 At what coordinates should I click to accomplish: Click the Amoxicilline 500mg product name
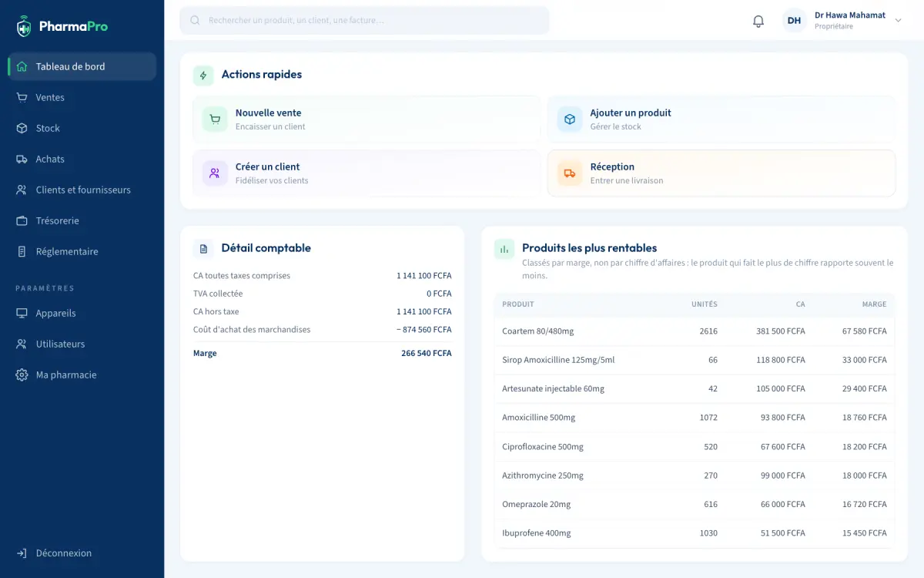(x=538, y=418)
